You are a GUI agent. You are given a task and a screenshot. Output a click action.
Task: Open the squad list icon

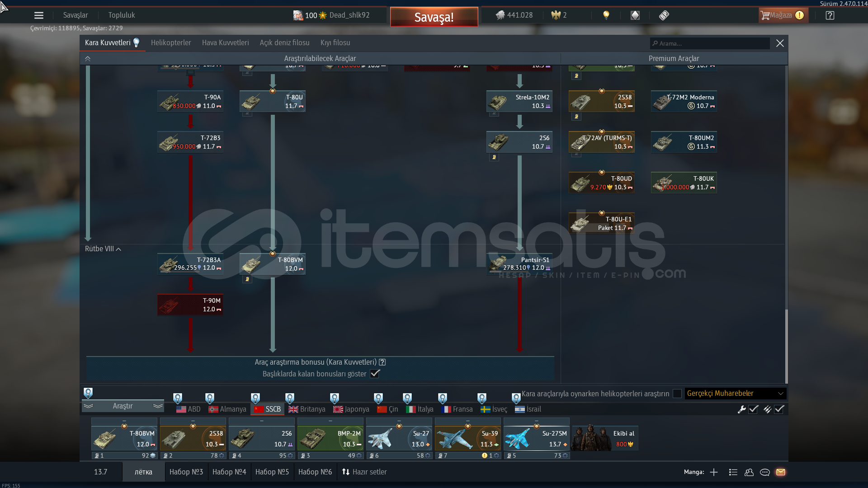point(733,472)
